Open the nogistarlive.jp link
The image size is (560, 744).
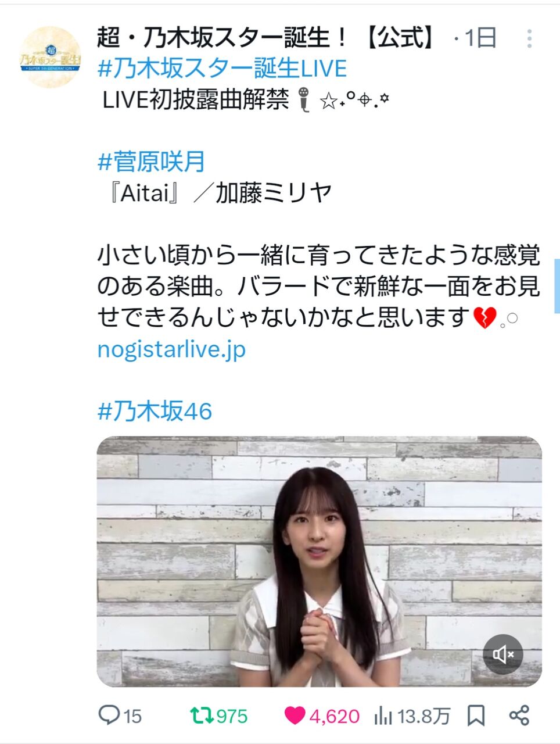pos(171,349)
